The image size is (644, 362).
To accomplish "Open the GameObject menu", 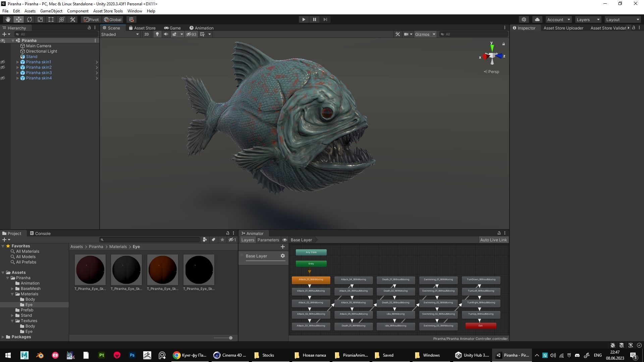I will [51, 11].
